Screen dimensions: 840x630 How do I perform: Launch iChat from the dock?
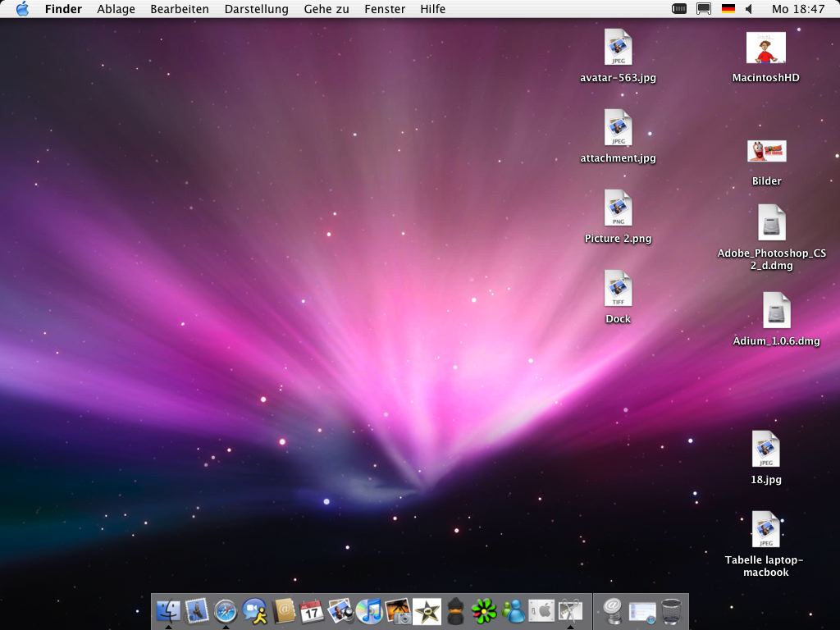[x=254, y=610]
